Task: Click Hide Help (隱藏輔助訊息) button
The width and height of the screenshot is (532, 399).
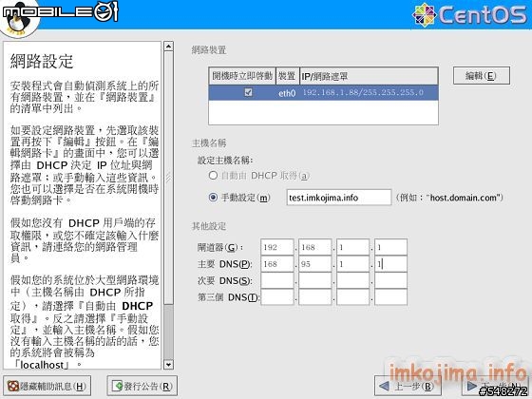Action: pyautogui.click(x=47, y=386)
